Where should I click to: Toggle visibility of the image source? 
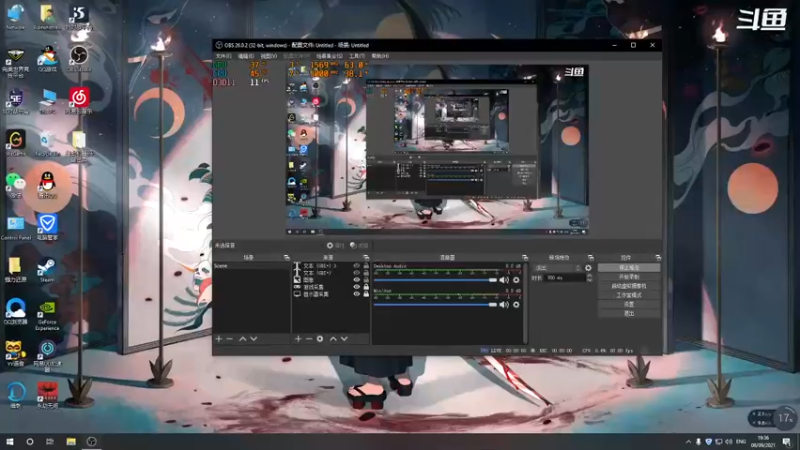356,280
